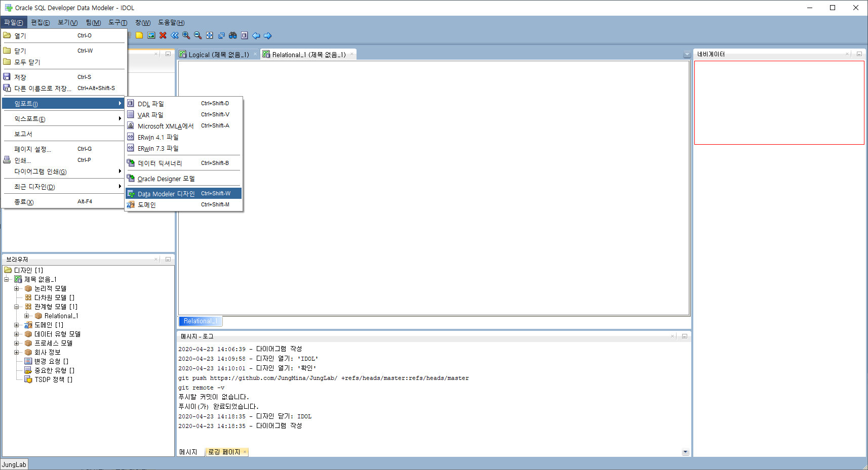This screenshot has width=868, height=470.
Task: Click the 변경 요청 [] tree icon
Action: tap(28, 361)
